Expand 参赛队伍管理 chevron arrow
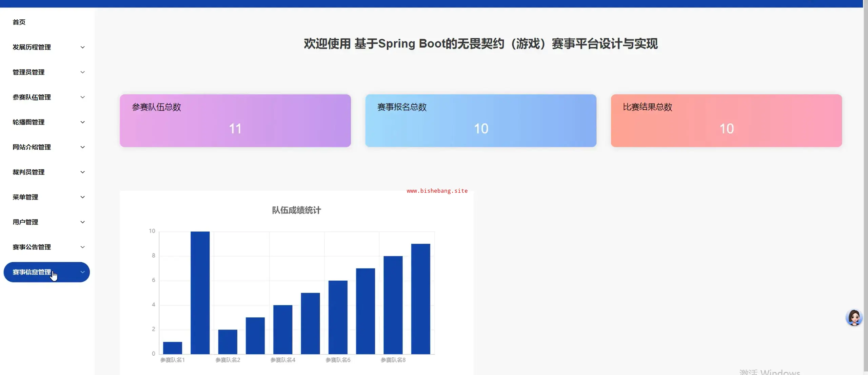This screenshot has width=868, height=375. pos(82,97)
